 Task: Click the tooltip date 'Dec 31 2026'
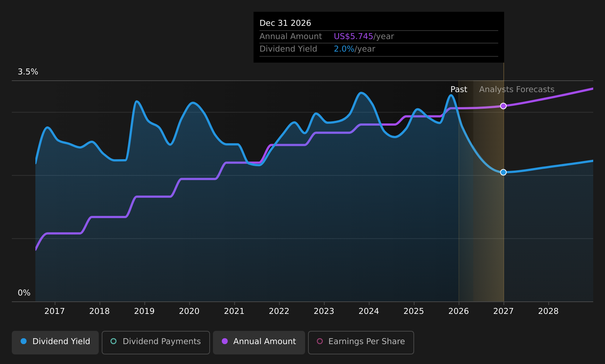[x=285, y=23]
